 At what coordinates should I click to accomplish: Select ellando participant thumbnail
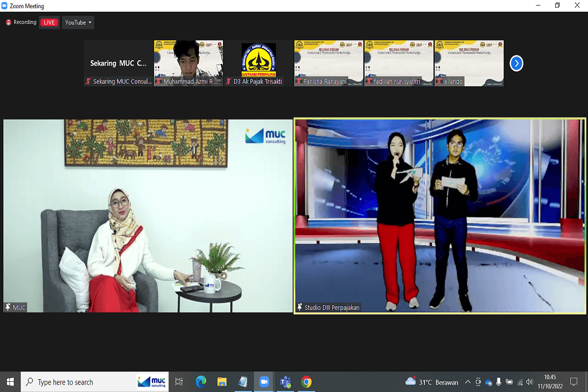[x=469, y=63]
